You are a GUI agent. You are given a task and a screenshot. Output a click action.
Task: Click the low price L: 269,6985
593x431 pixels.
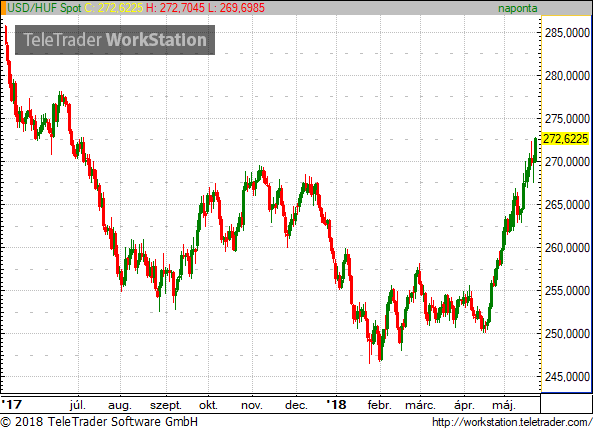point(236,8)
